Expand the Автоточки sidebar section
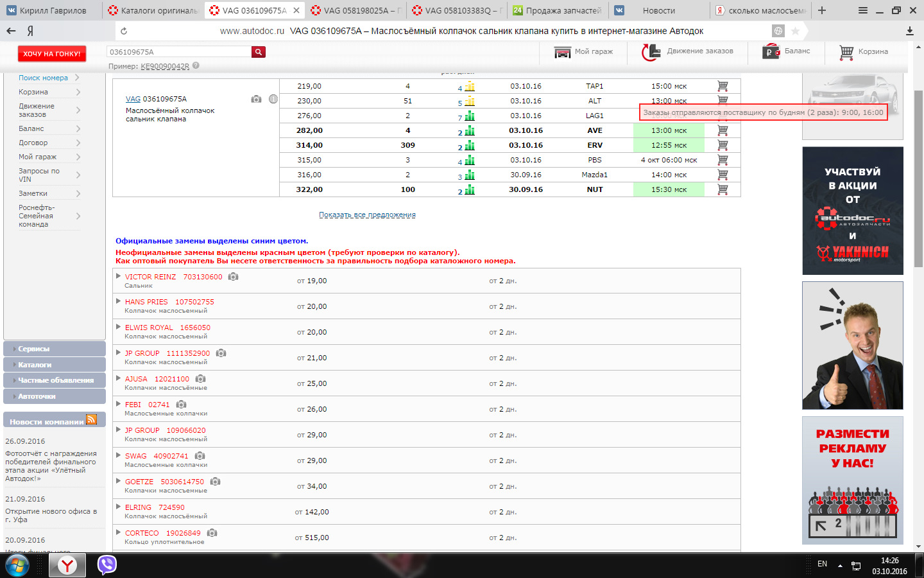 [x=55, y=396]
